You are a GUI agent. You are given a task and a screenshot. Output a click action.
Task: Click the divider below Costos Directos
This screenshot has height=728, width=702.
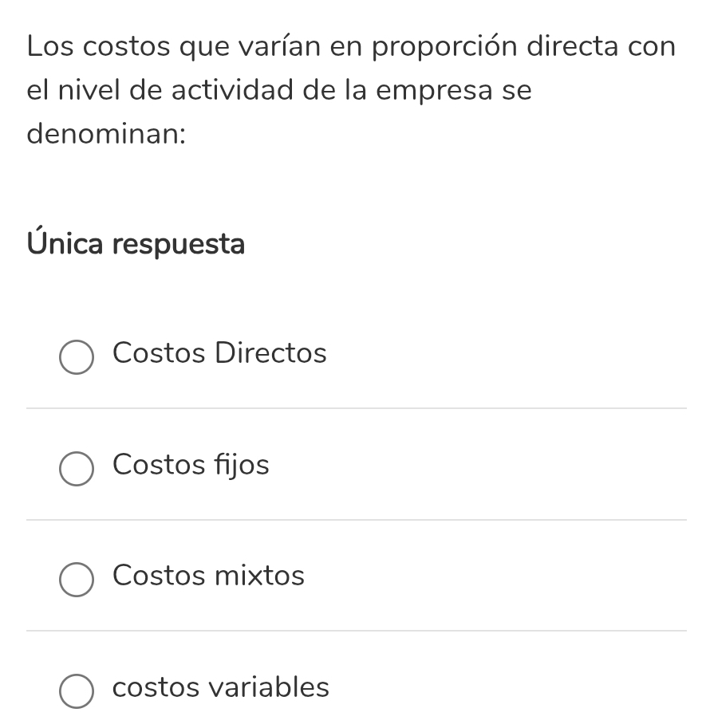point(356,408)
